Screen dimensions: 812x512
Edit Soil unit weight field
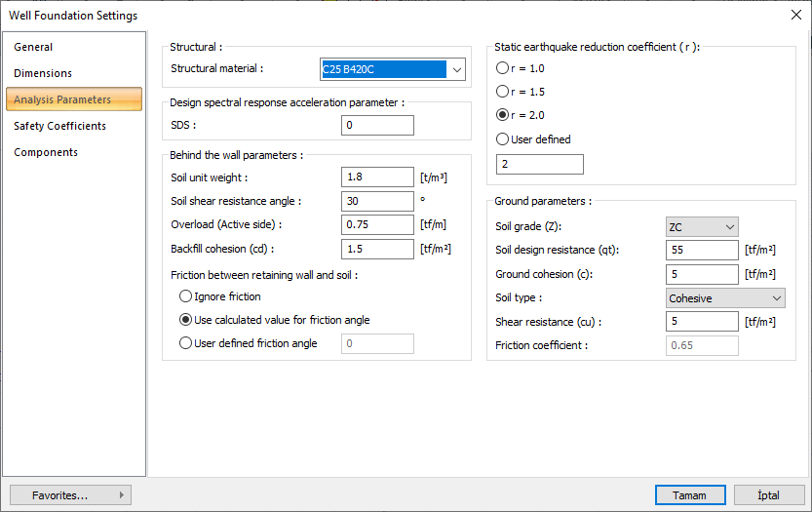(x=377, y=177)
